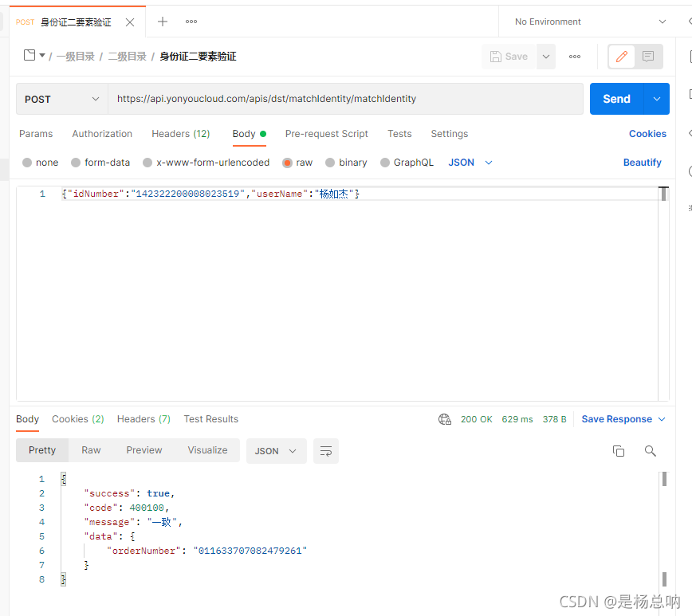This screenshot has height=616, width=692.
Task: Click the message value 一致
Action: point(162,523)
